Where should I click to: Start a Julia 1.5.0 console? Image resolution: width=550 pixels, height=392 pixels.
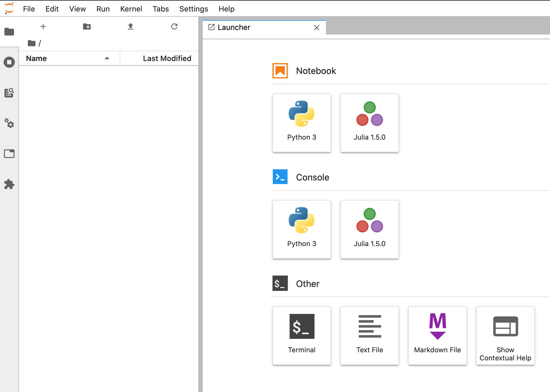369,229
